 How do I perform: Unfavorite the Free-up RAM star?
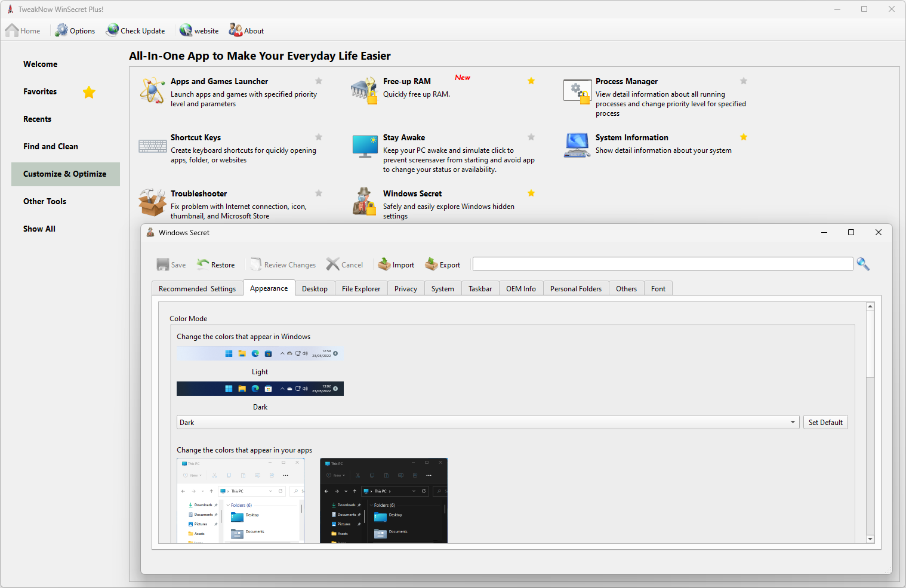click(531, 81)
